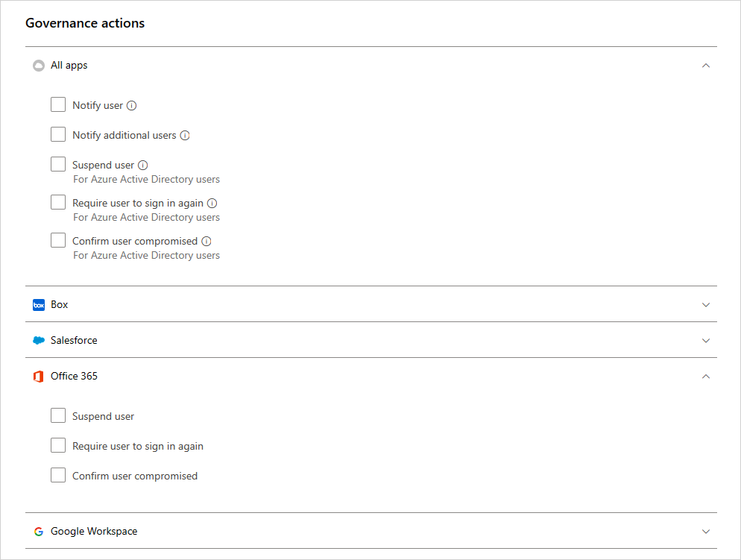Check Require user to sign in again under Office 365
741x560 pixels.
(58, 445)
